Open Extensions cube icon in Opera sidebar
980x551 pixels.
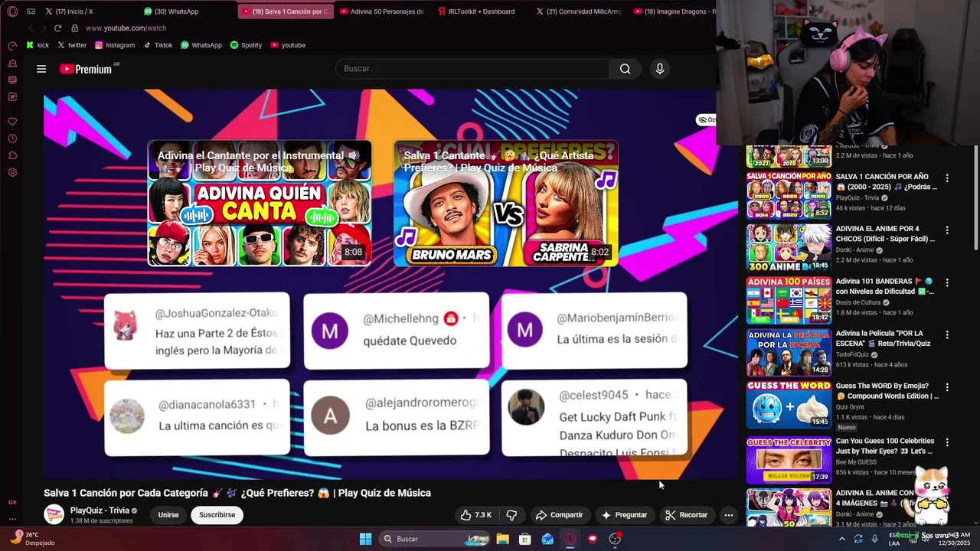(x=12, y=155)
